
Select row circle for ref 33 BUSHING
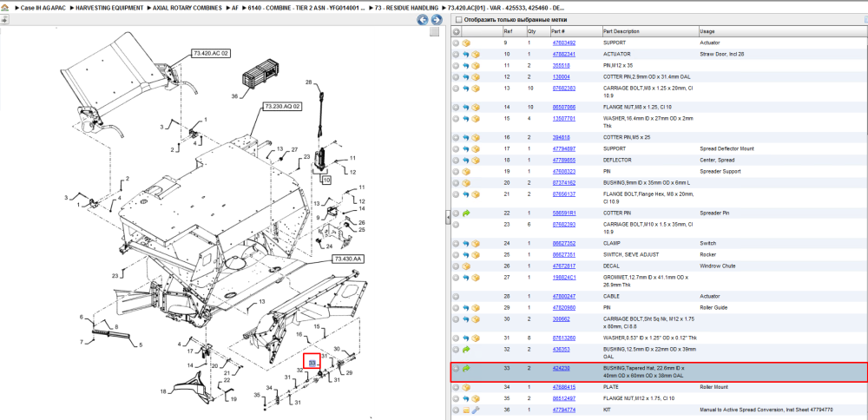457,368
